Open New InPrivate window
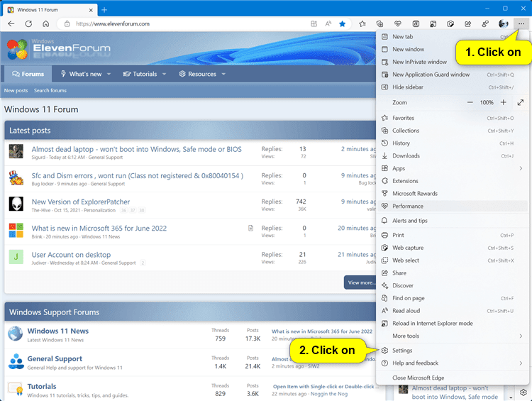Image resolution: width=532 pixels, height=401 pixels. (x=453, y=62)
